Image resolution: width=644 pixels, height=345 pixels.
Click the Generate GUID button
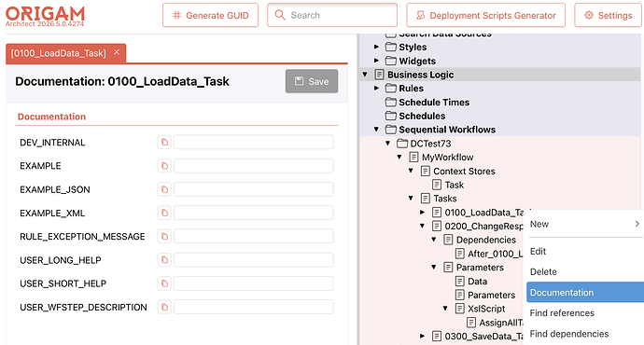pos(210,15)
